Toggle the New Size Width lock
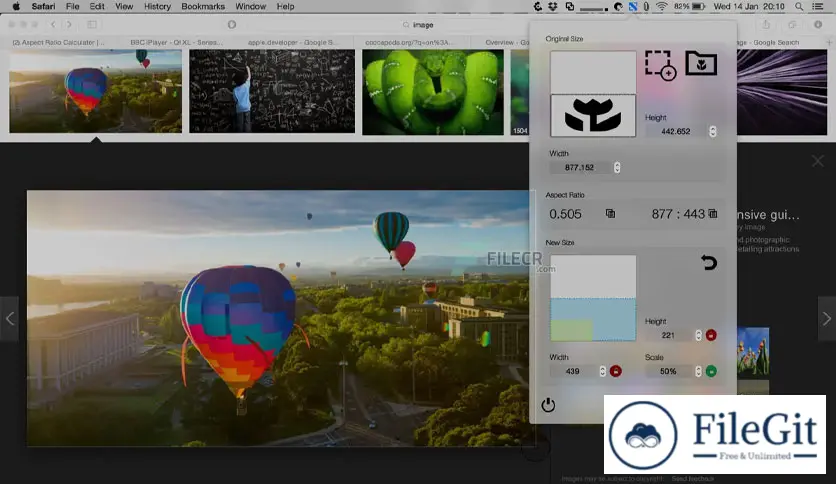Viewport: 836px width, 484px height. (615, 371)
